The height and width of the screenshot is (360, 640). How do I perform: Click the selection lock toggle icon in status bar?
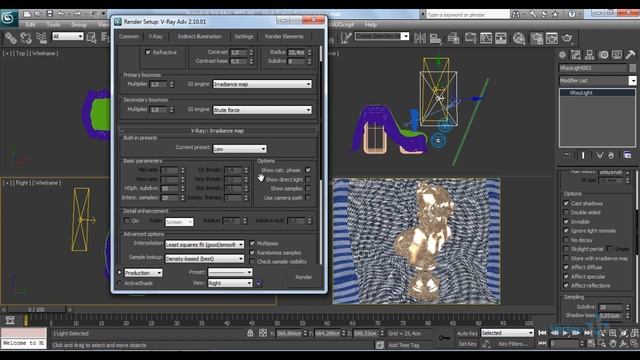[250, 333]
